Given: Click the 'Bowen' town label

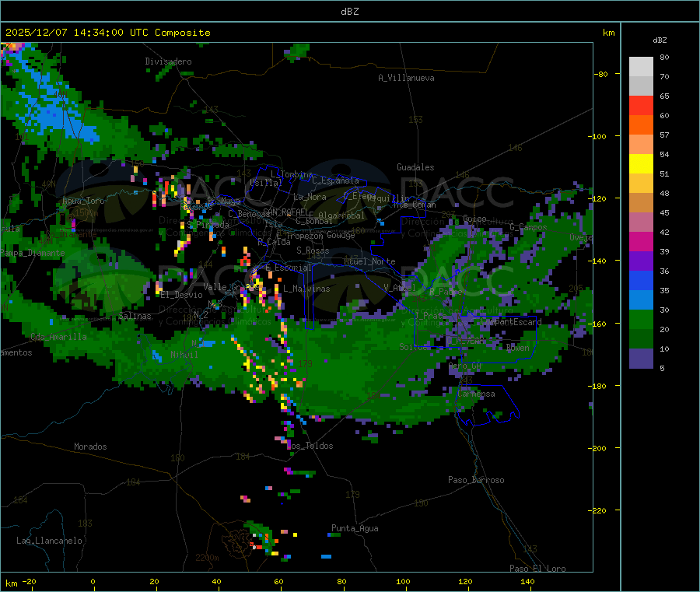Looking at the screenshot, I should point(518,347).
